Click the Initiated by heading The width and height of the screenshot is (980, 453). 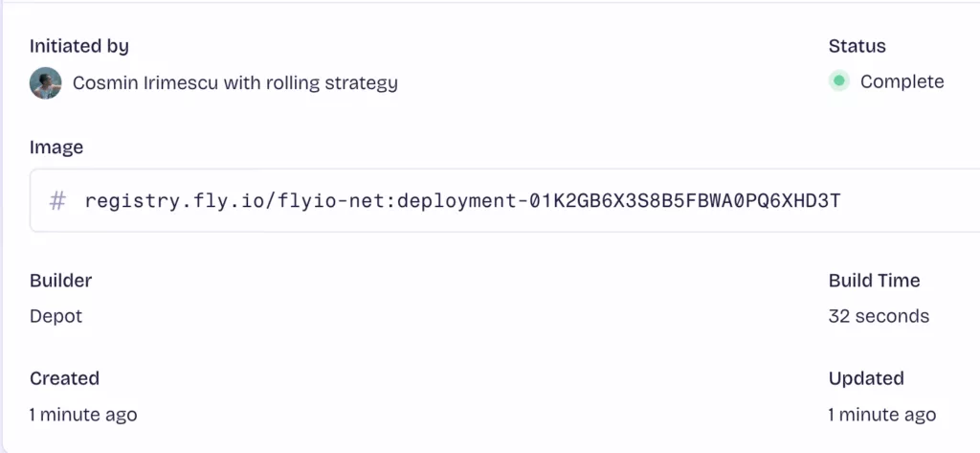79,46
